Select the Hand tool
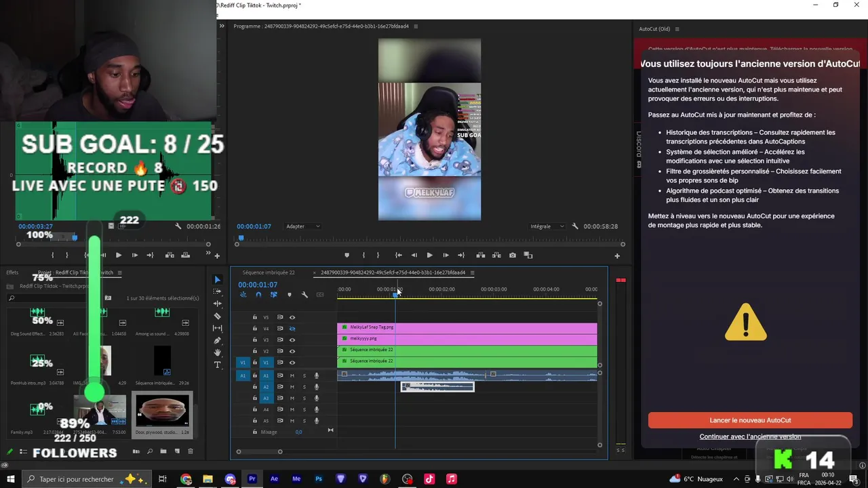The width and height of the screenshot is (868, 488). 217,352
